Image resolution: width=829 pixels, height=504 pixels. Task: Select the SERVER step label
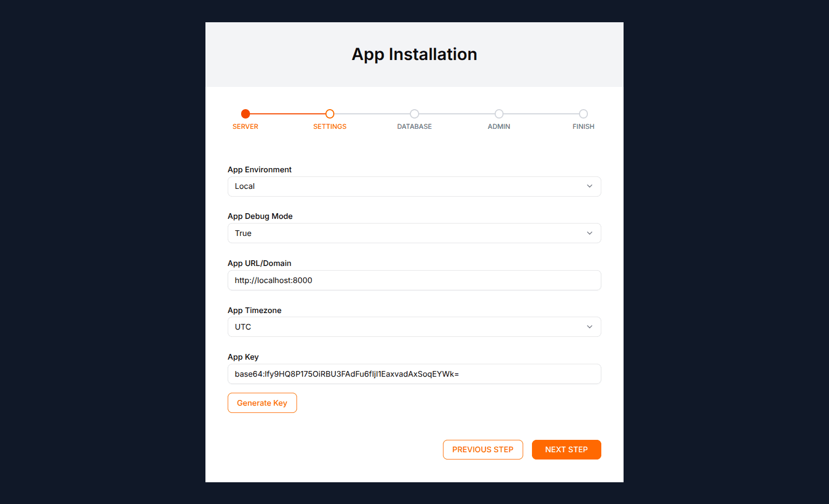coord(245,127)
